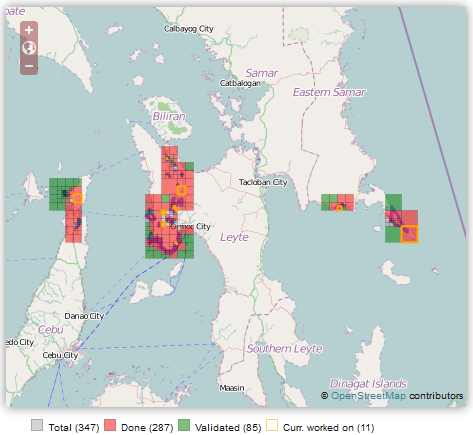
Task: Click the Curr. worked on legend swatch
Action: point(272,425)
